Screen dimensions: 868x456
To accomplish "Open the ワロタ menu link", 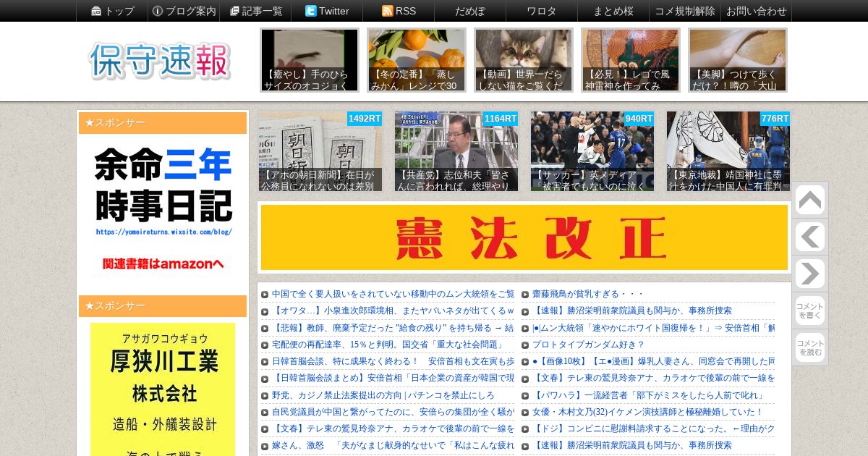I will coord(542,11).
